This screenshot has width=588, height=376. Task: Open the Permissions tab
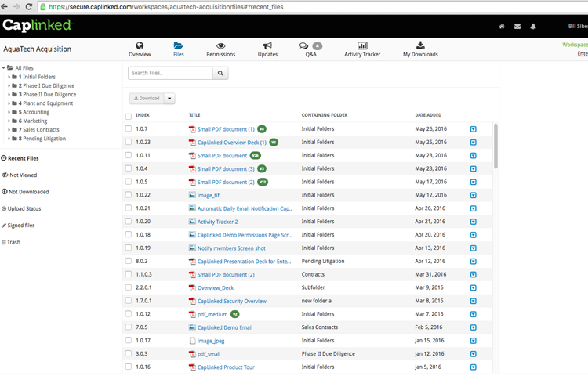click(221, 49)
